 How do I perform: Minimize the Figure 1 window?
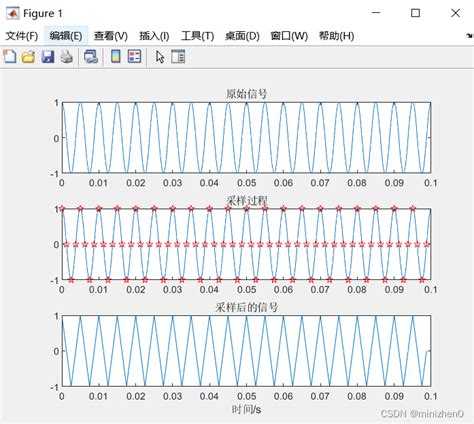pos(376,13)
